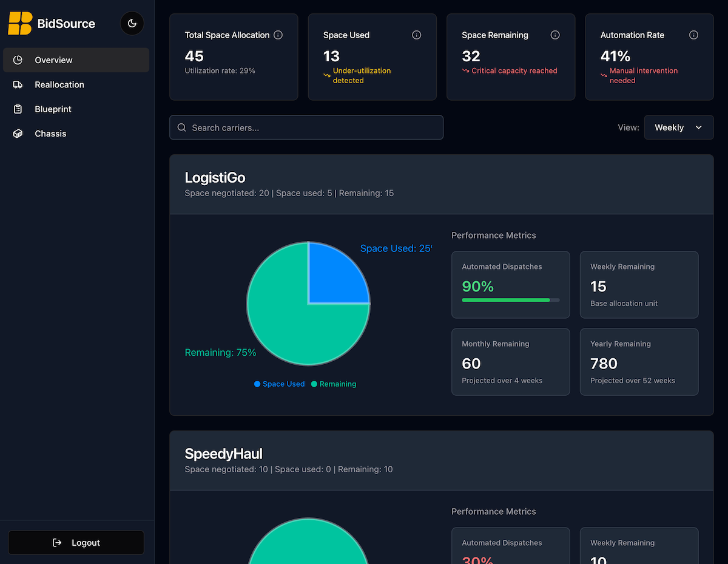Click "Critical capacity reached" alert text

pos(514,71)
